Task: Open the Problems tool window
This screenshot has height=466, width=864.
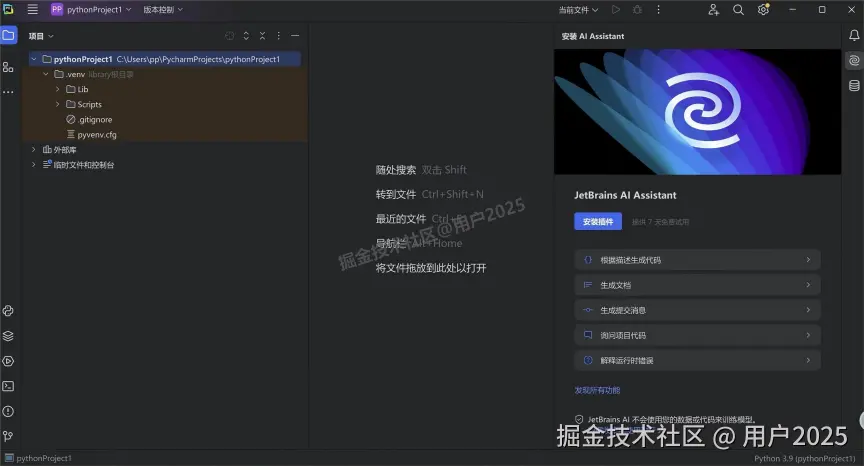Action: [8, 411]
